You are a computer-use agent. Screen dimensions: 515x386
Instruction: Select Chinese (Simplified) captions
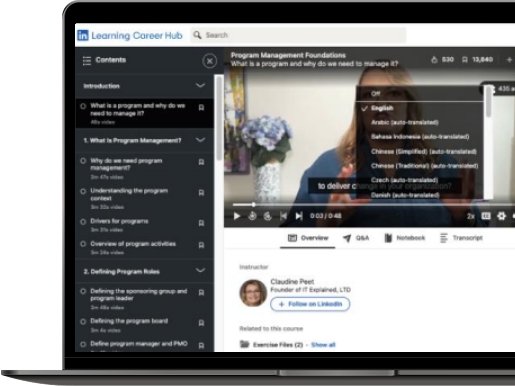[x=423, y=151]
